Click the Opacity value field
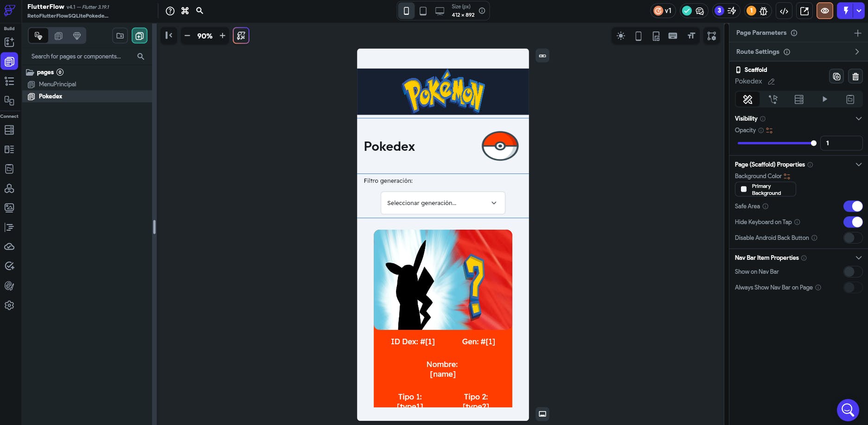Screen dimensions: 868x425 [841, 143]
